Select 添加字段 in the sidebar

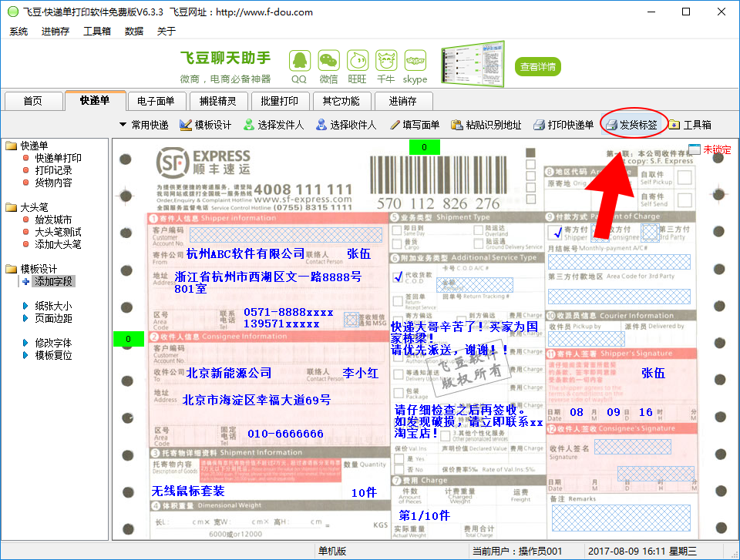click(x=53, y=282)
